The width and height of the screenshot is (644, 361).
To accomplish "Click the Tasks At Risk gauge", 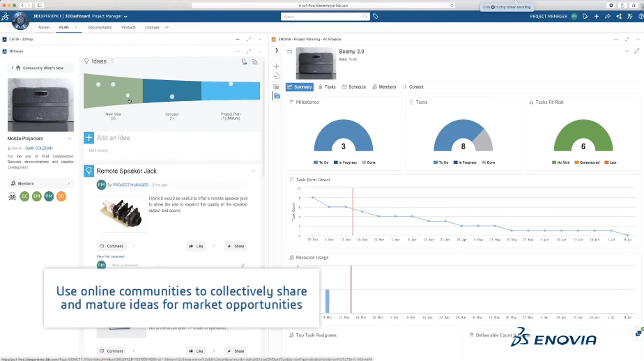I will click(x=583, y=135).
